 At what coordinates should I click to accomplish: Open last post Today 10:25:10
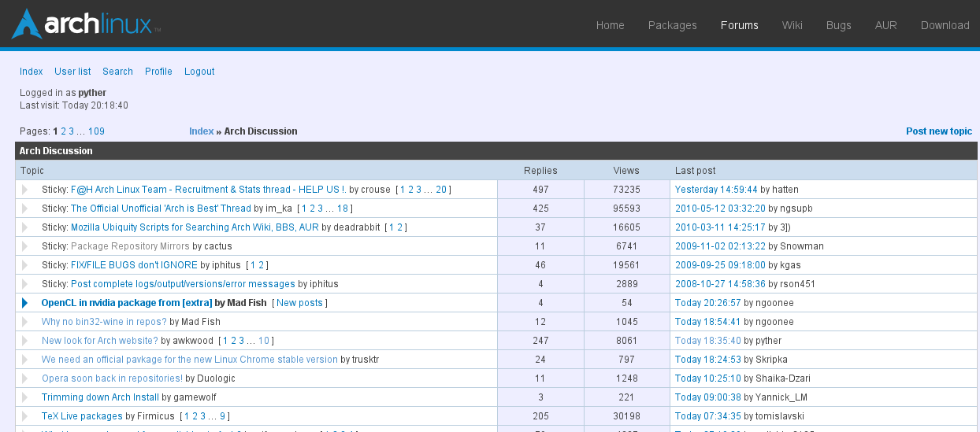point(708,378)
